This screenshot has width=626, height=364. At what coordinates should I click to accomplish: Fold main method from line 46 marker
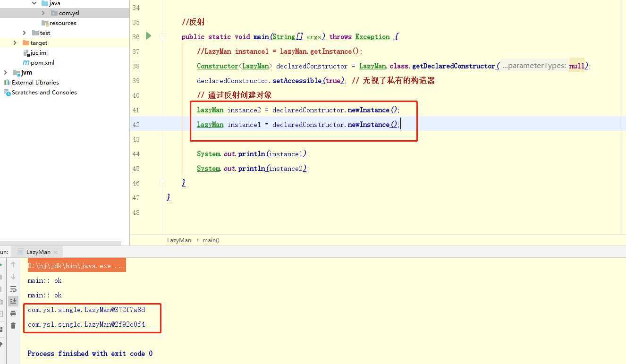click(x=162, y=183)
